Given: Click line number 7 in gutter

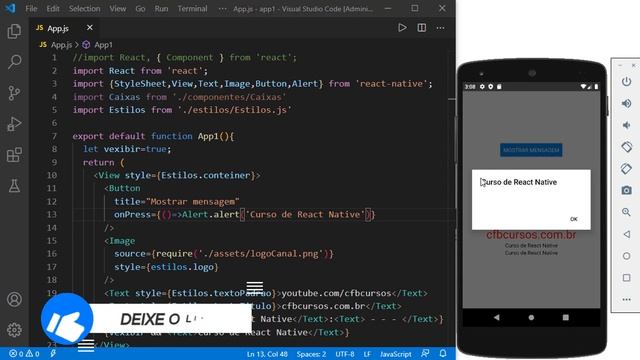Looking at the screenshot, I should point(54,136).
